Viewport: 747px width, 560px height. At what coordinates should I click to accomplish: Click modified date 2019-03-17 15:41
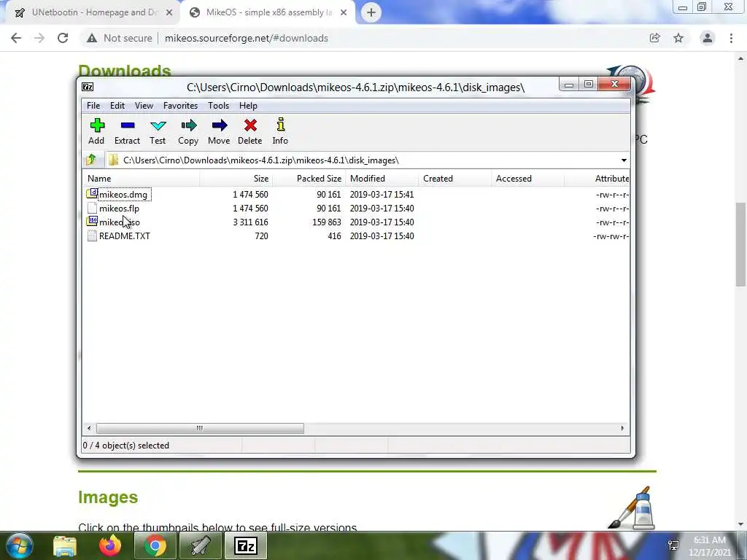click(382, 194)
